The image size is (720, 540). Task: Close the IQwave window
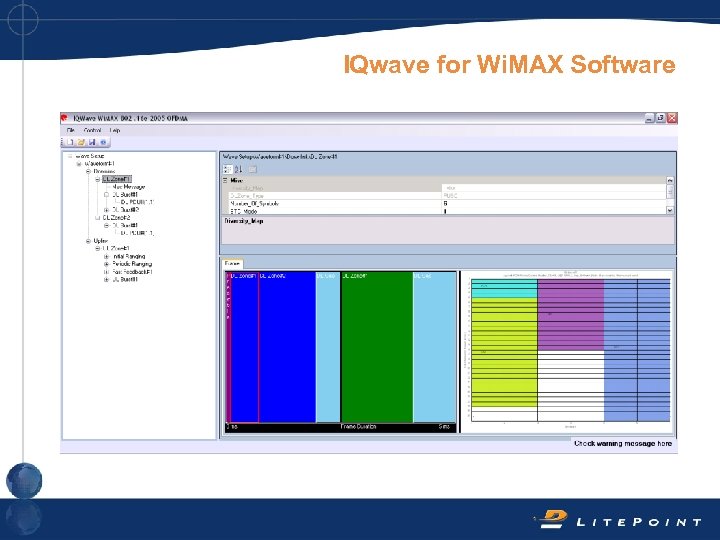click(x=672, y=118)
